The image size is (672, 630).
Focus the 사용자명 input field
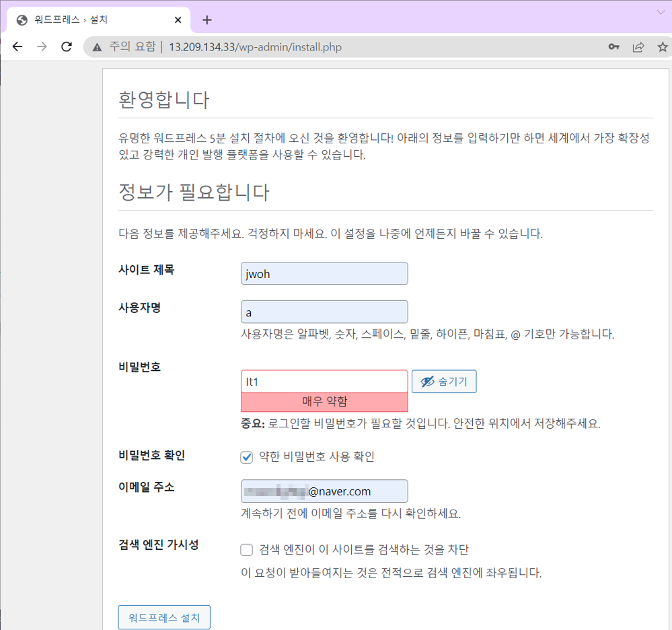(x=324, y=312)
